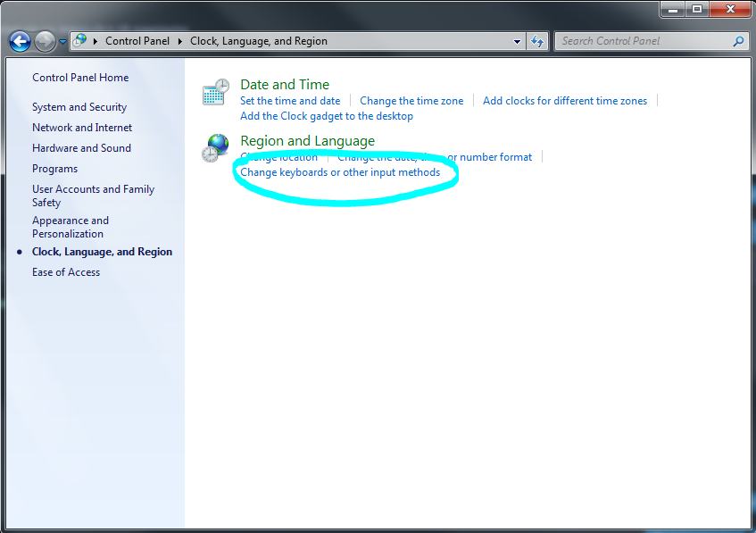Click Add clocks for different time zones

(x=565, y=101)
